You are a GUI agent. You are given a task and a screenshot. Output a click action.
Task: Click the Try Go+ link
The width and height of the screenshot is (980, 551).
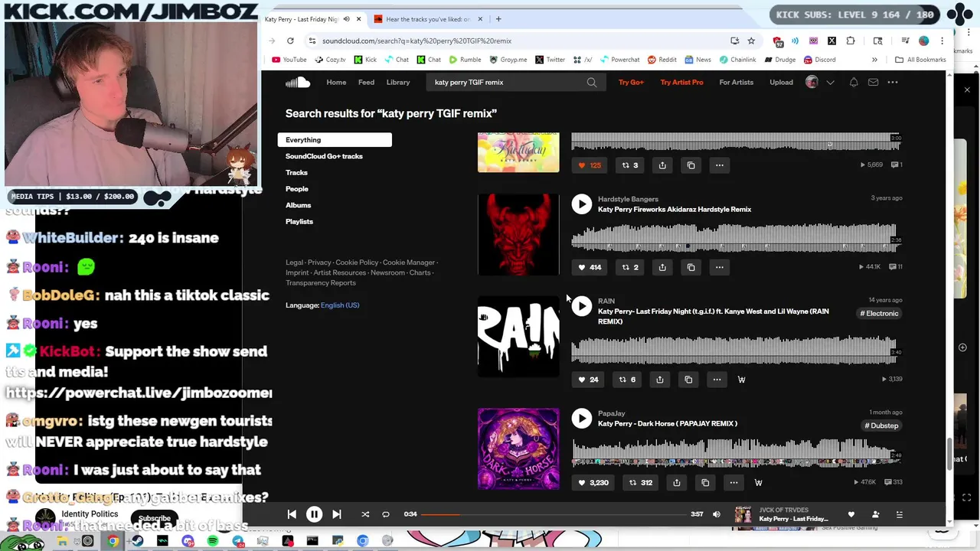631,82
